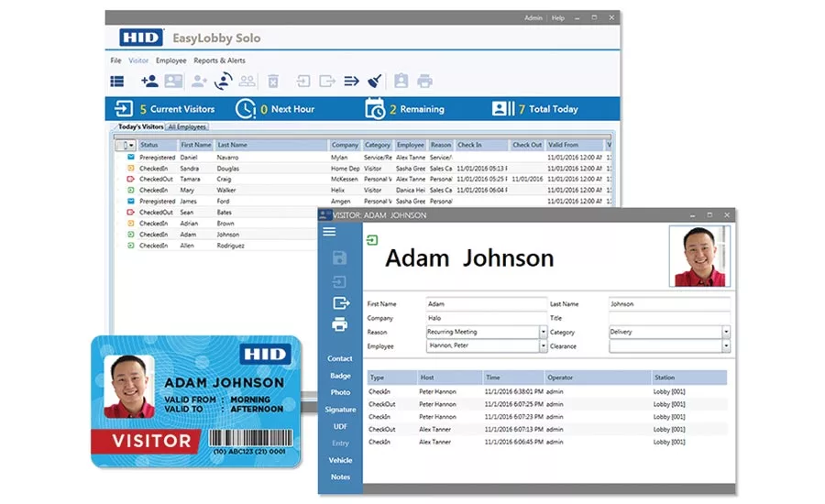Open Signature section in visitor sidebar
The height and width of the screenshot is (504, 825).
(340, 410)
